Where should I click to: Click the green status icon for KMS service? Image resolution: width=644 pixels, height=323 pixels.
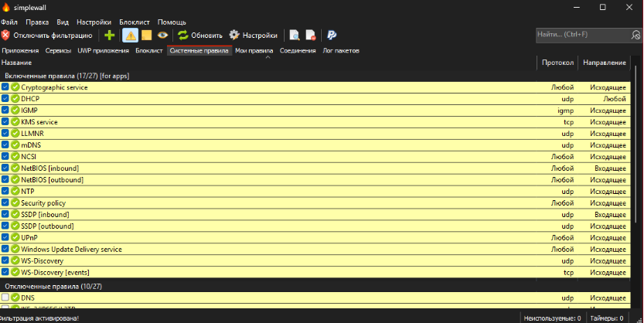click(x=15, y=122)
